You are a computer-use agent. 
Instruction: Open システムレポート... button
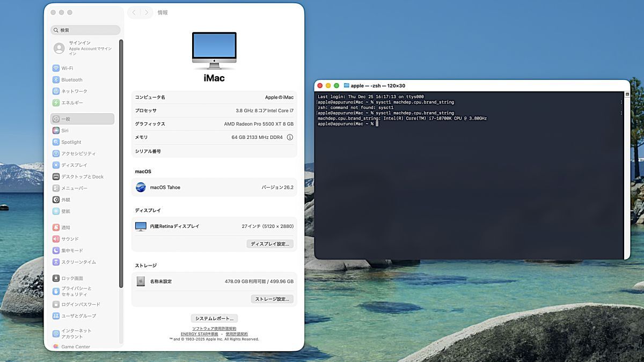tap(214, 319)
